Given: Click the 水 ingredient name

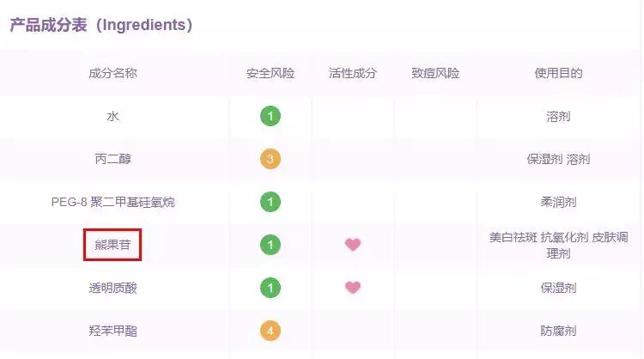Looking at the screenshot, I should point(112,116).
